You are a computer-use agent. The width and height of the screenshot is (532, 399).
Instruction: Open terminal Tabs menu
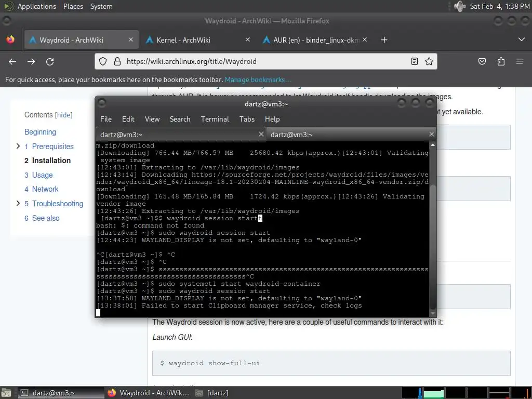coord(247,119)
